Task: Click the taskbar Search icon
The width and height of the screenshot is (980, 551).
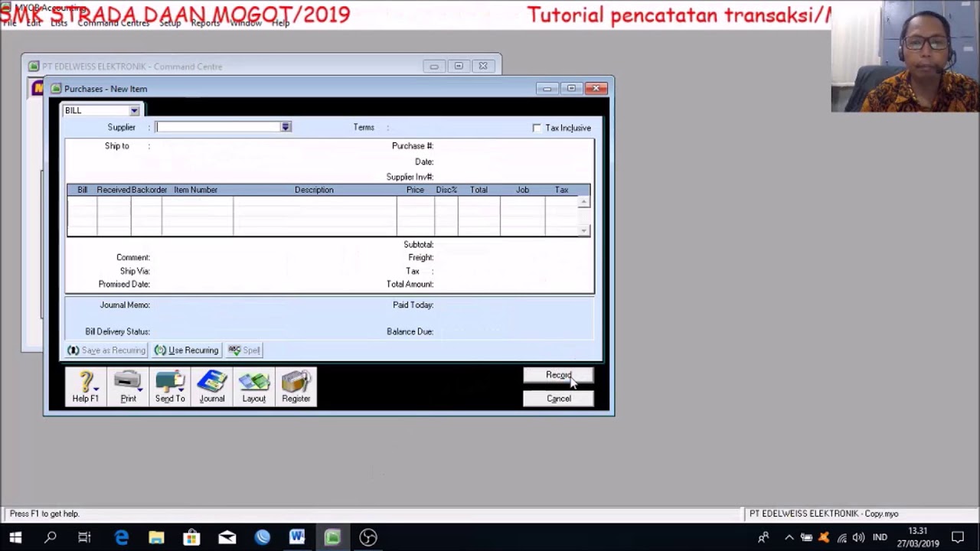Action: tap(51, 537)
